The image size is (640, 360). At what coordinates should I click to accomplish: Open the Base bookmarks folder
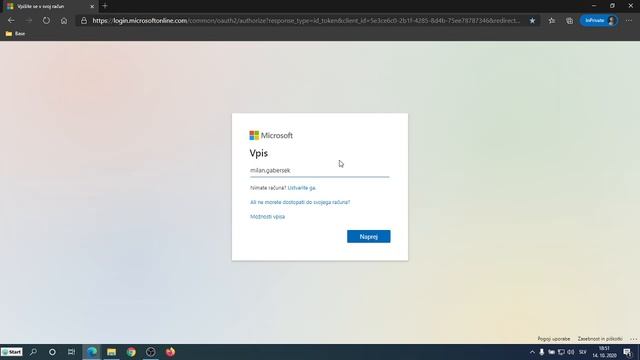tap(16, 33)
